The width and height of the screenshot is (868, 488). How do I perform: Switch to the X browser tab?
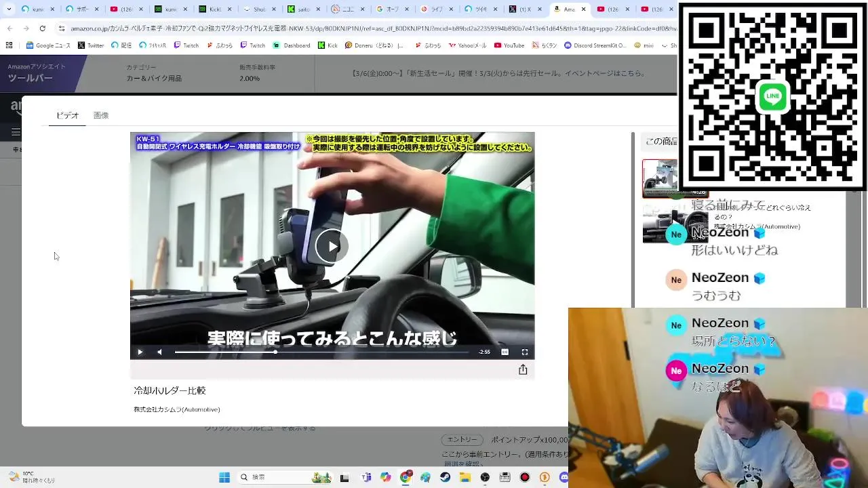pyautogui.click(x=526, y=9)
